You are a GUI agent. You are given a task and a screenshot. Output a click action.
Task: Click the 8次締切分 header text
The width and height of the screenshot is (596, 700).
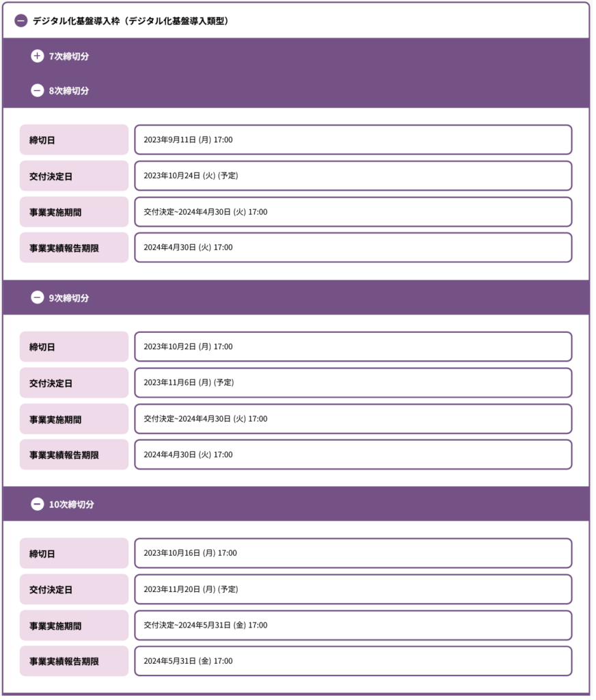[69, 91]
